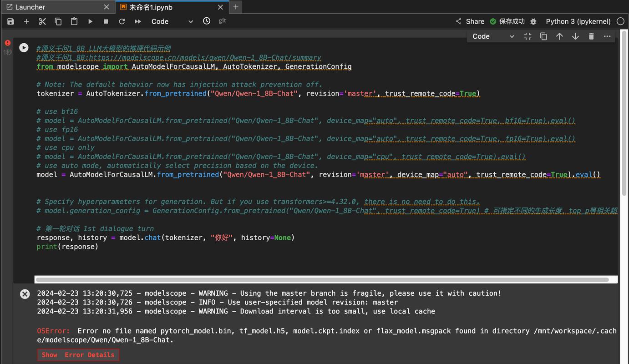Move the cell up

pos(559,36)
